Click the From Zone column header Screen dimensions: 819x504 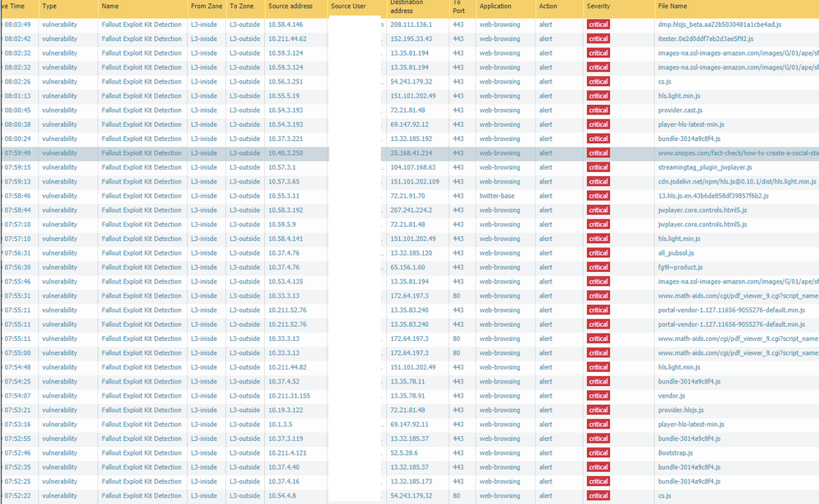tap(207, 7)
